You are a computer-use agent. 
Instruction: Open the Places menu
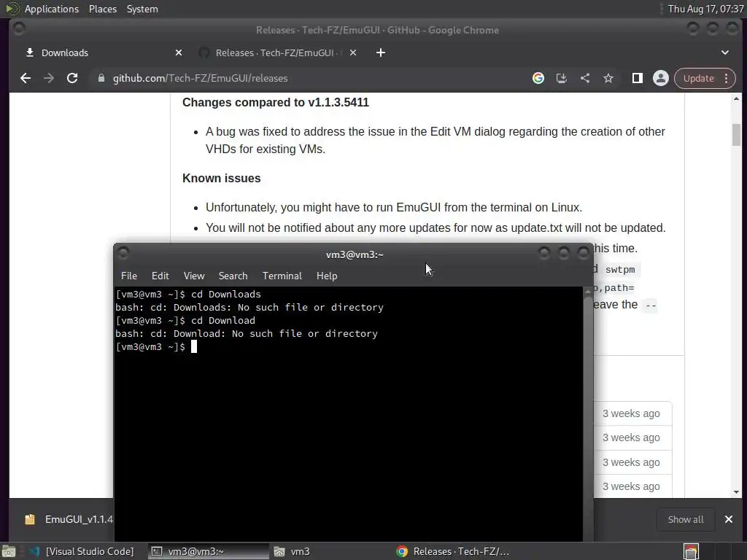pos(103,9)
